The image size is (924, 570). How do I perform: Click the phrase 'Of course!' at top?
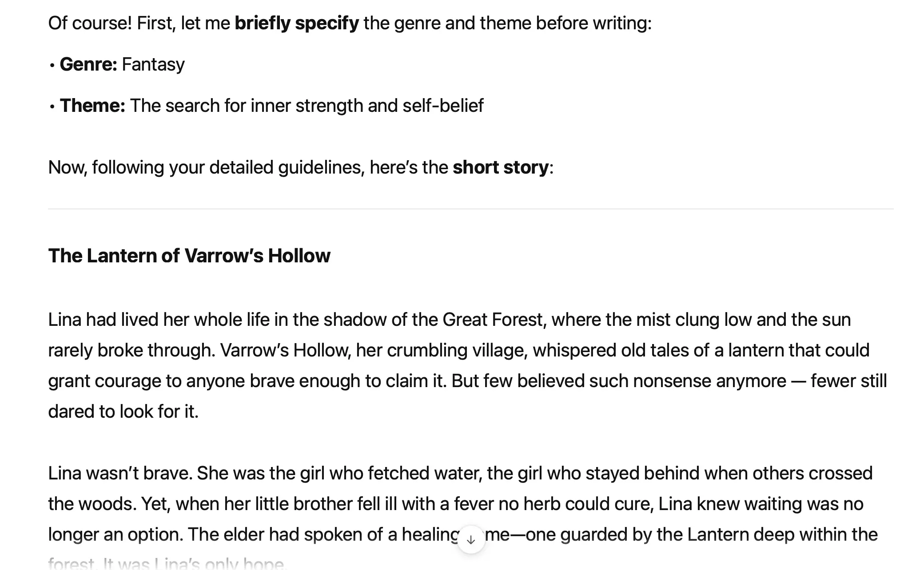pos(90,23)
